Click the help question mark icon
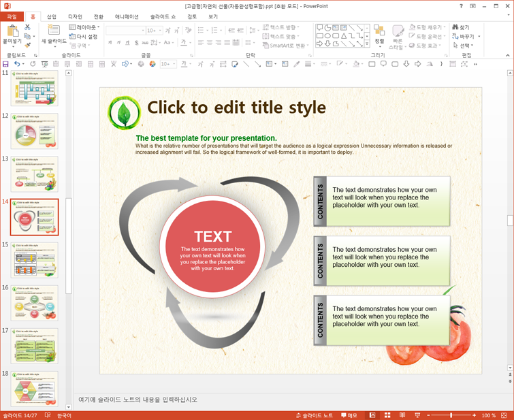 point(461,6)
